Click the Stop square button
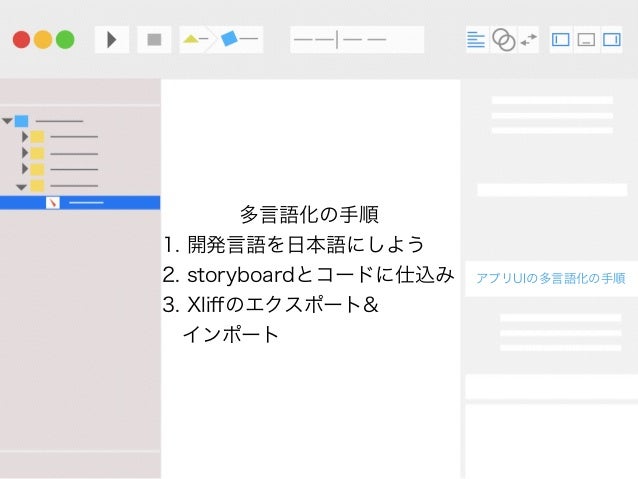Image resolution: width=638 pixels, height=479 pixels. 154,39
